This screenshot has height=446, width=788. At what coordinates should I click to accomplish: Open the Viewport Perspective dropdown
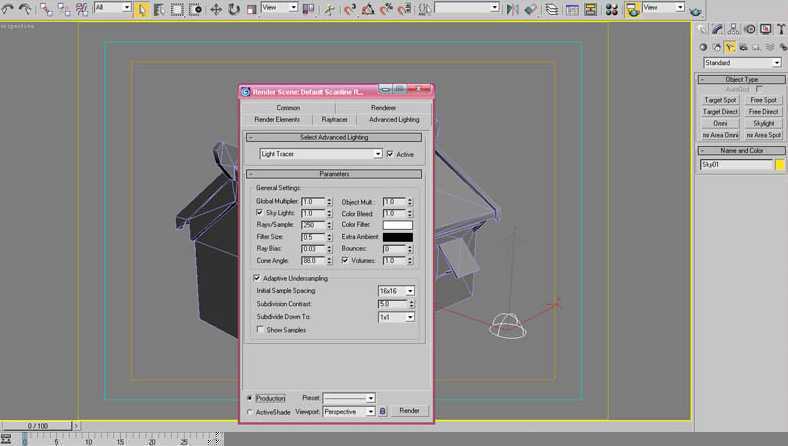pos(349,411)
